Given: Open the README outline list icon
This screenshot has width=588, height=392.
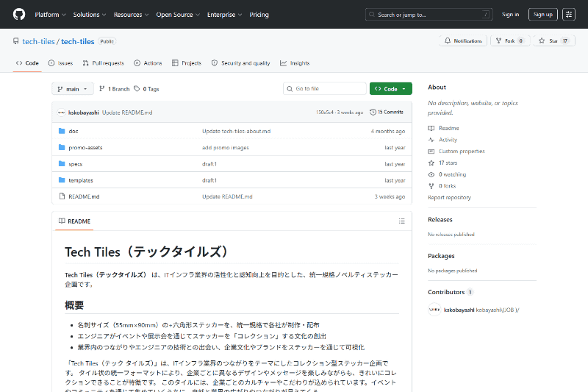Looking at the screenshot, I should (x=401, y=221).
